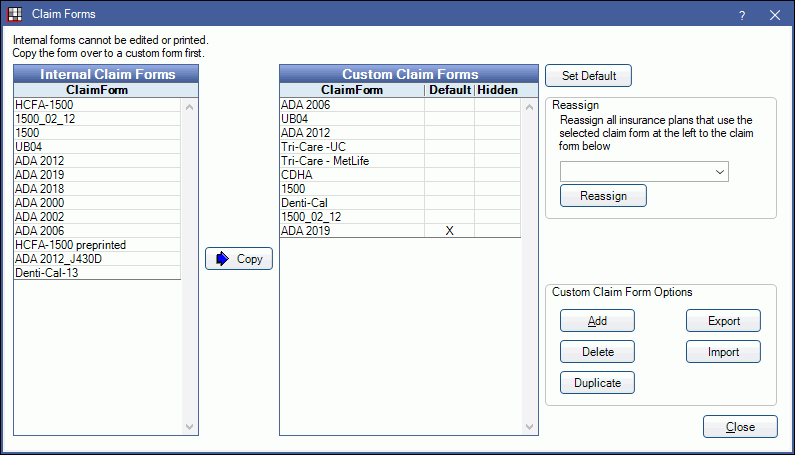Click the Reassign button
The width and height of the screenshot is (795, 455).
tap(603, 196)
